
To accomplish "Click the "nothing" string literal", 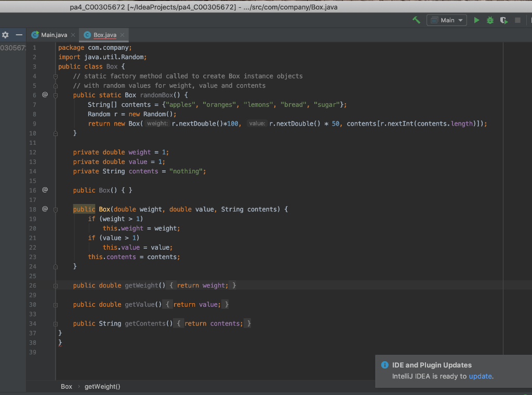I will point(186,171).
